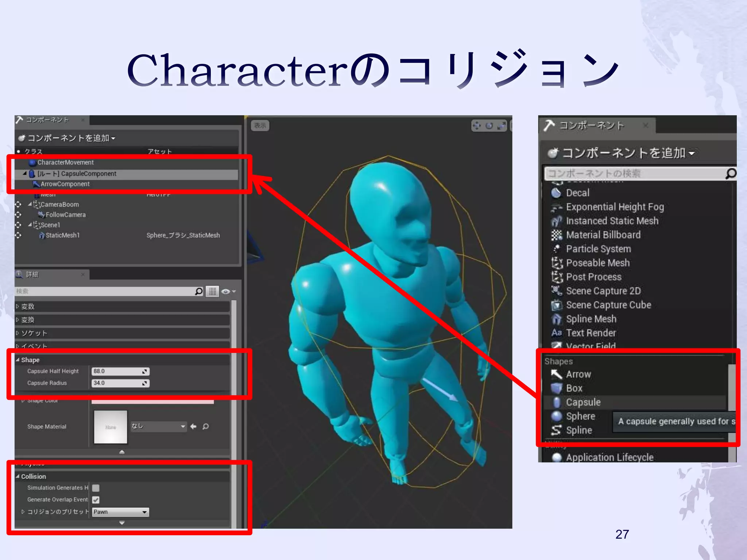Click the Capsule shape component icon
Viewport: 747px width, 560px height.
557,402
